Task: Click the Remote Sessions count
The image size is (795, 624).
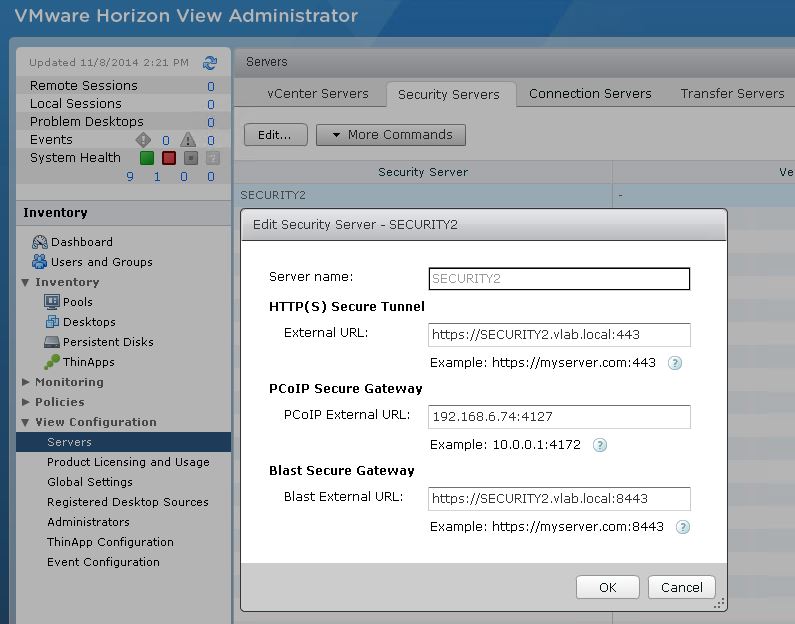Action: 211,86
